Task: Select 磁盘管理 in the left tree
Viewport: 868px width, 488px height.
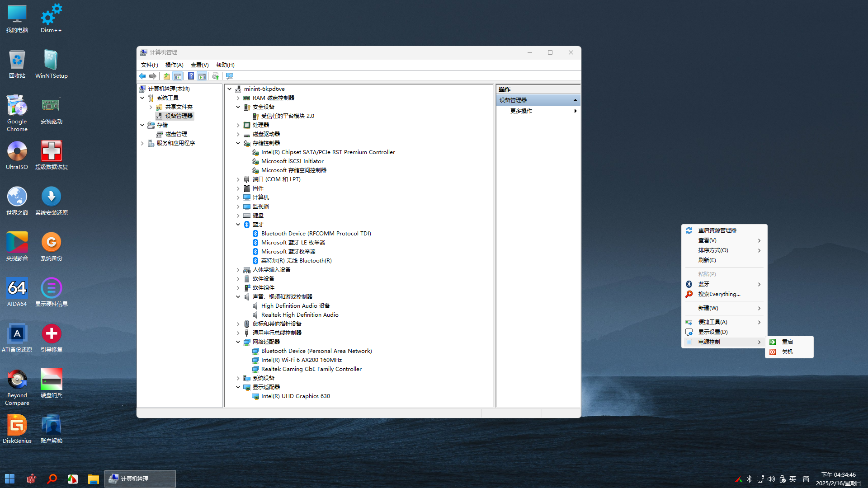Action: (176, 134)
